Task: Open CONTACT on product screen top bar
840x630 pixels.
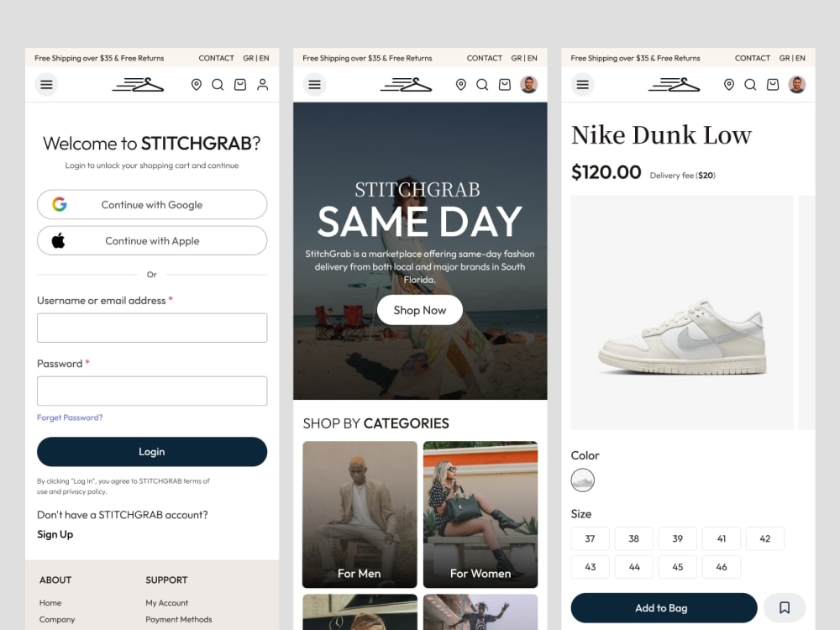Action: (752, 58)
